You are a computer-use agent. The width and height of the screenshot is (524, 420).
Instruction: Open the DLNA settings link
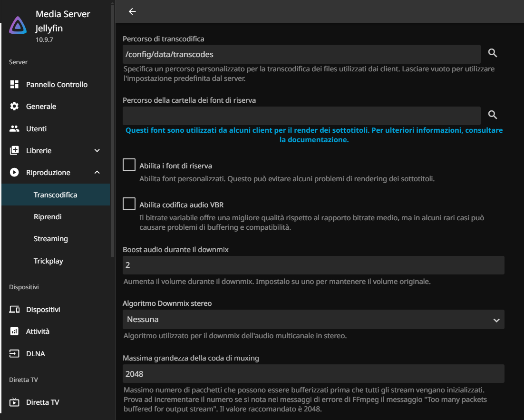pyautogui.click(x=36, y=354)
